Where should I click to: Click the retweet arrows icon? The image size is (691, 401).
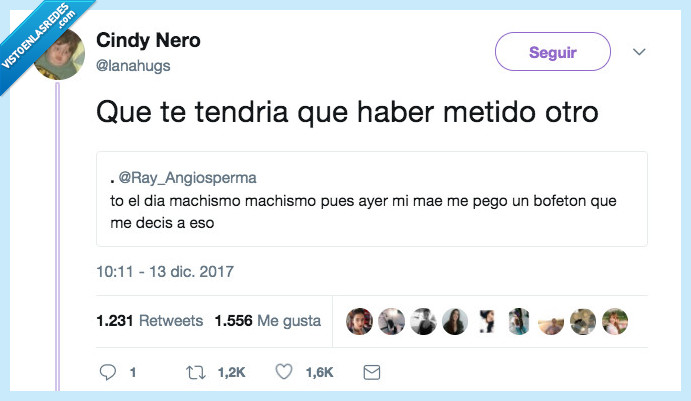tap(196, 373)
